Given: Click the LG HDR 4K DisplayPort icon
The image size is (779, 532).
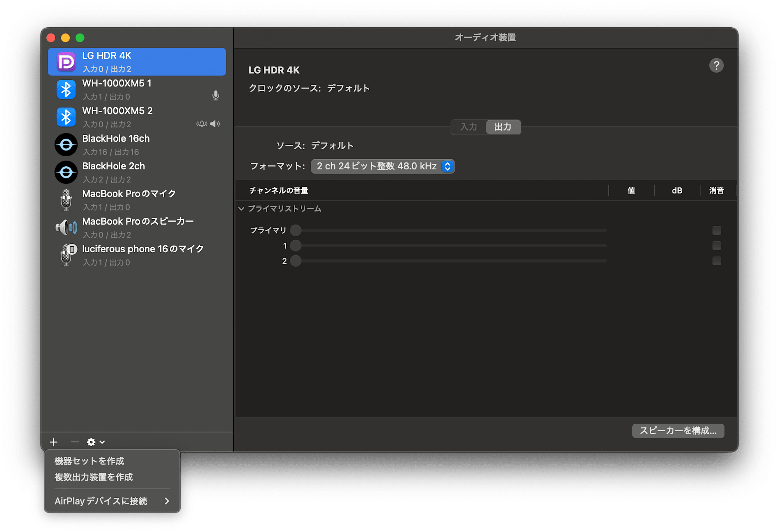Looking at the screenshot, I should tap(66, 62).
